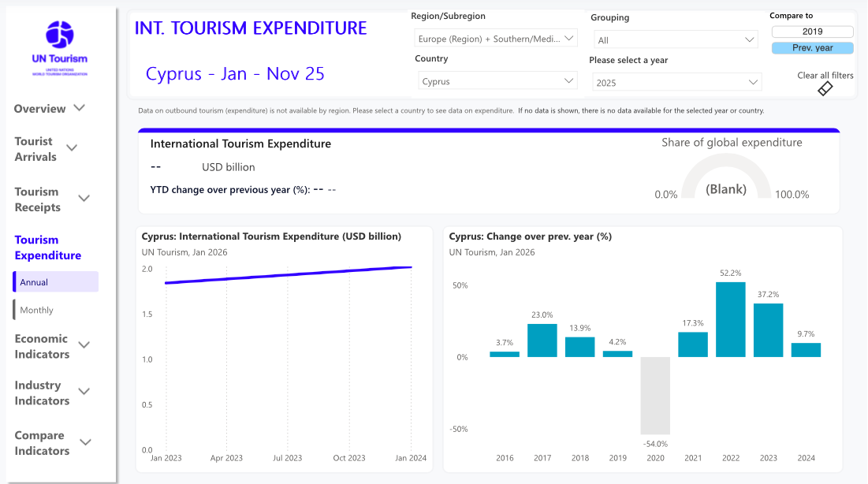Viewport: 868px width, 484px height.
Task: Switch to the Annual tab
Action: point(55,282)
